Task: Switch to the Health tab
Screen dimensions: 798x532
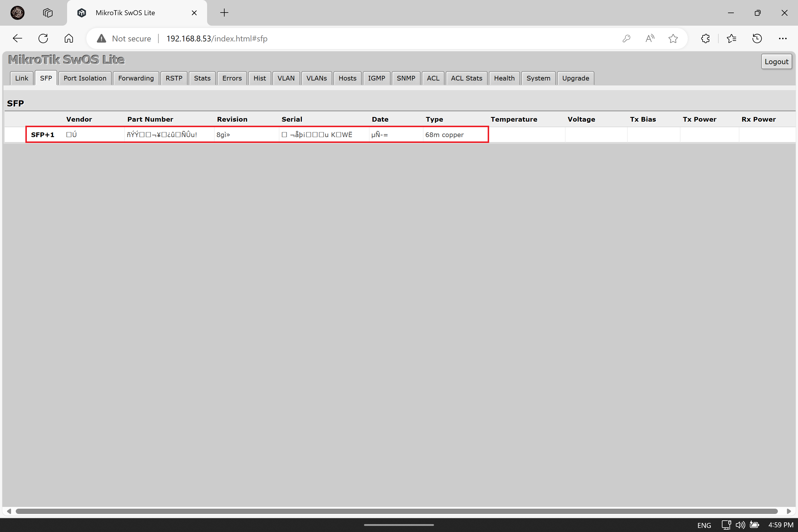Action: [x=504, y=78]
